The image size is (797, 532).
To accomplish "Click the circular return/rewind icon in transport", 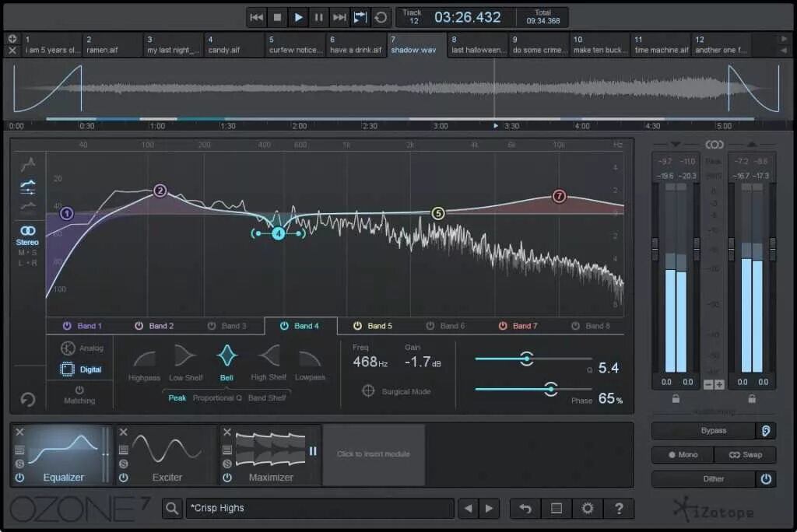I will (x=381, y=17).
